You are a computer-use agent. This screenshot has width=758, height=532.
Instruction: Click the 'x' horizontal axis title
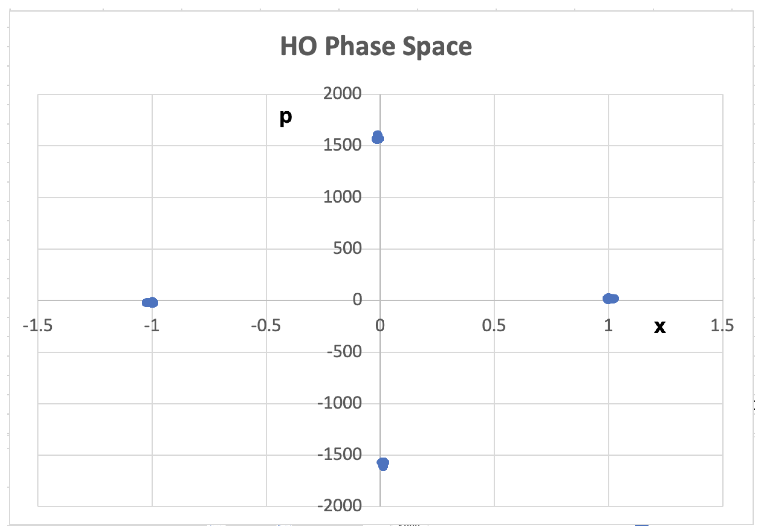click(660, 327)
